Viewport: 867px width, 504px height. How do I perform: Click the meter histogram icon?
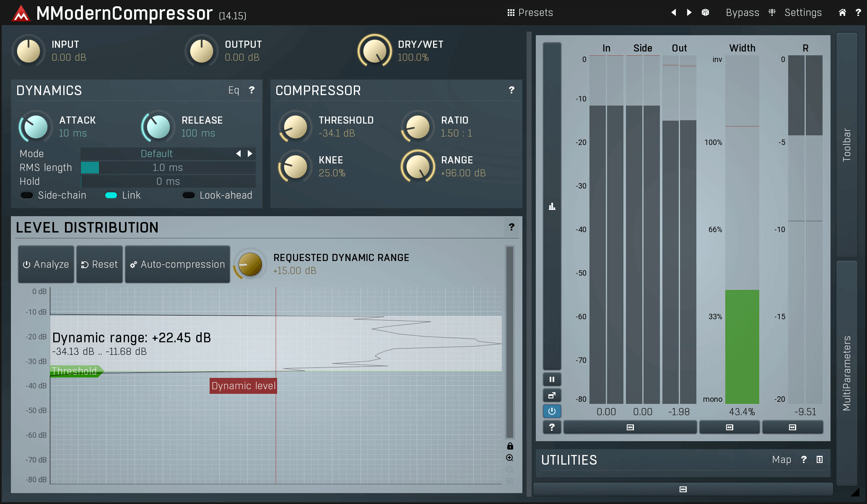[552, 206]
